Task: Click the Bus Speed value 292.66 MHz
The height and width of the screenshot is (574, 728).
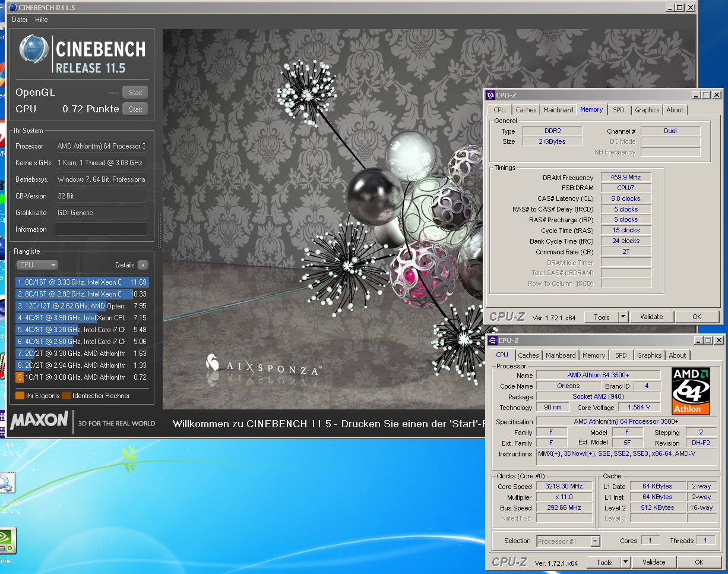Action: pos(564,507)
